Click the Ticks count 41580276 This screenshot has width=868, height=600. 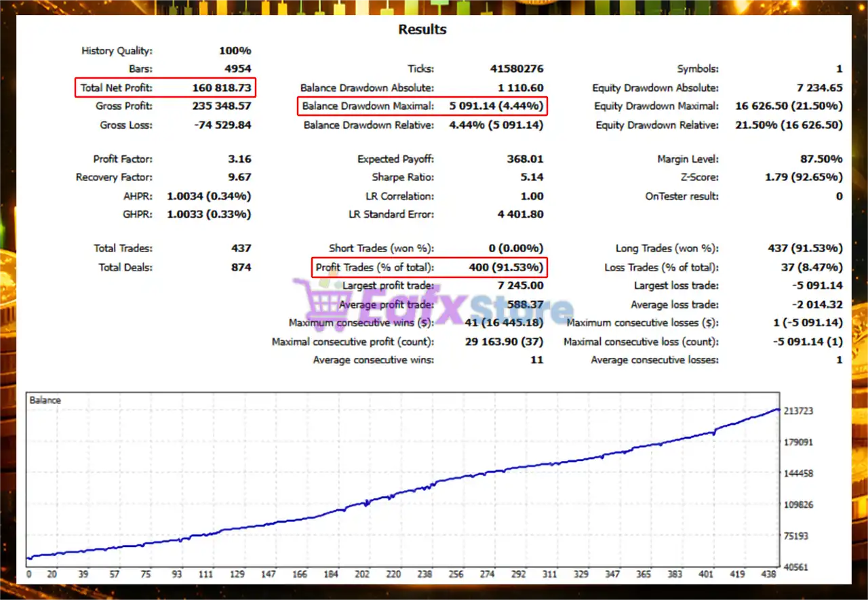tap(516, 68)
